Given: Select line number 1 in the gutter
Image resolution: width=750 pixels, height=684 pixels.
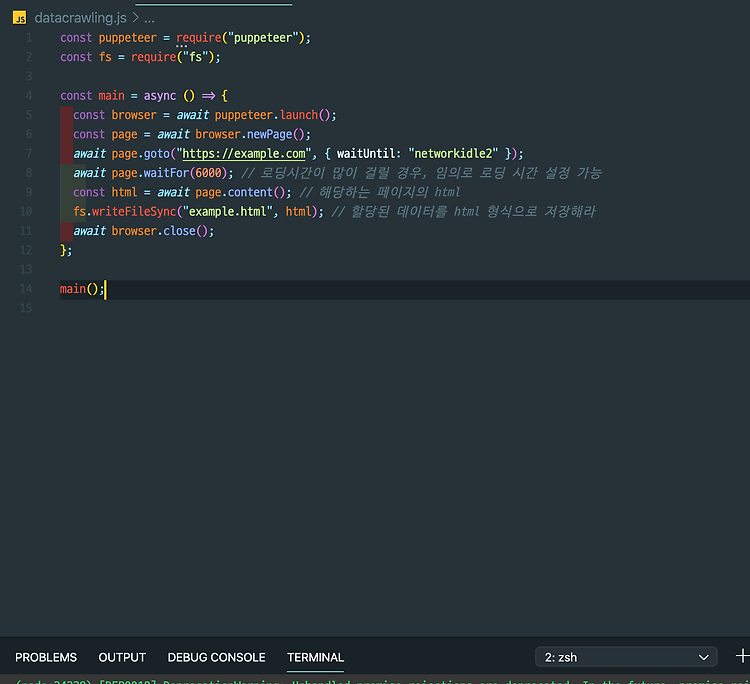Looking at the screenshot, I should (x=29, y=38).
